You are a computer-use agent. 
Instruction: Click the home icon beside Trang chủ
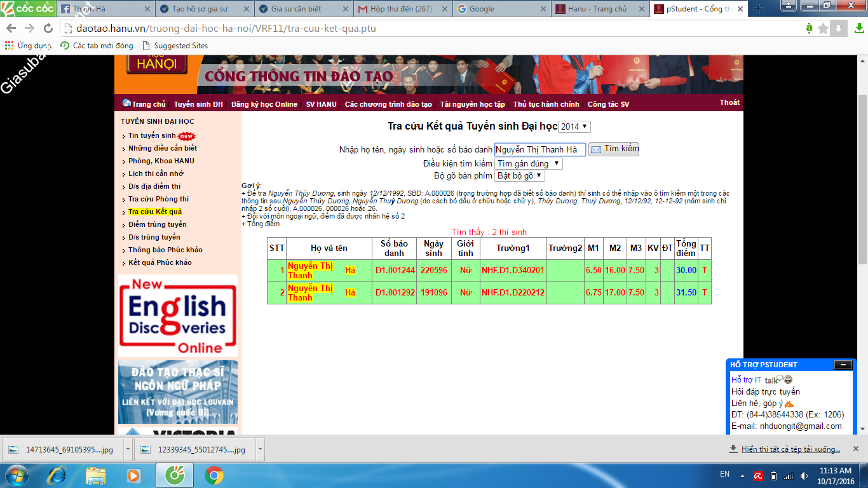coord(126,104)
